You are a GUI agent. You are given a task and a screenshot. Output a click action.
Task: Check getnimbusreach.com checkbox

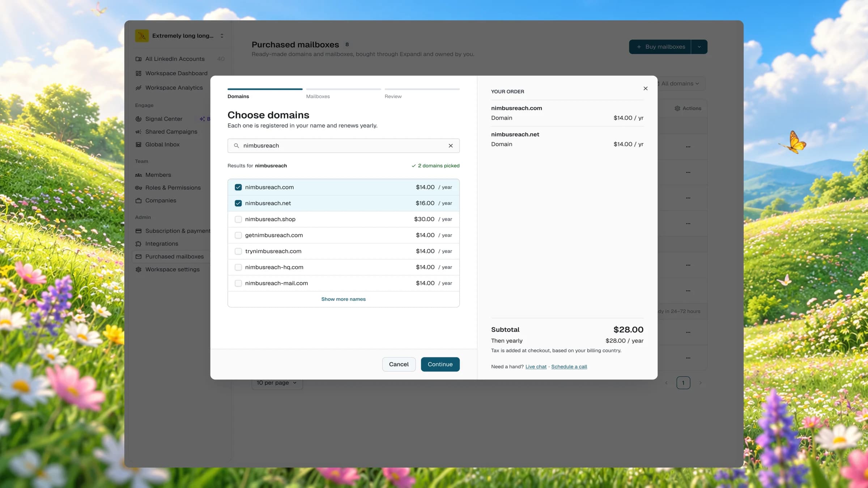tap(238, 235)
